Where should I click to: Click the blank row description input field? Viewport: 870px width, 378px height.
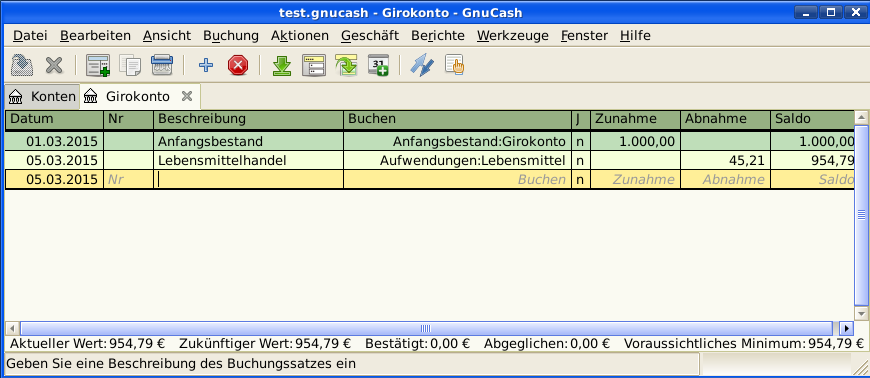(249, 180)
